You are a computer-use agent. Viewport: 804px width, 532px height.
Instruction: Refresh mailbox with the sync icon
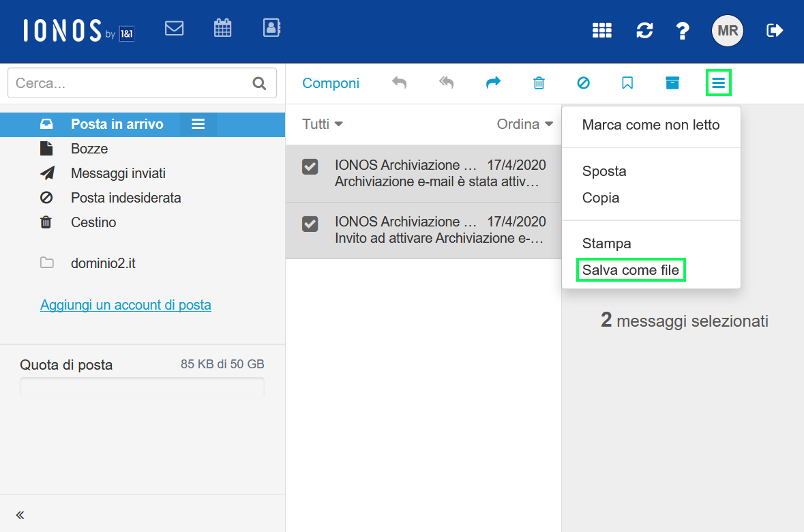click(x=644, y=31)
